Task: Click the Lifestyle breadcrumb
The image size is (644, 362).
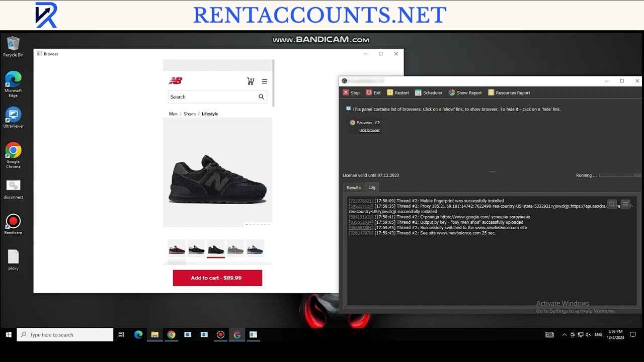Action: pos(210,114)
